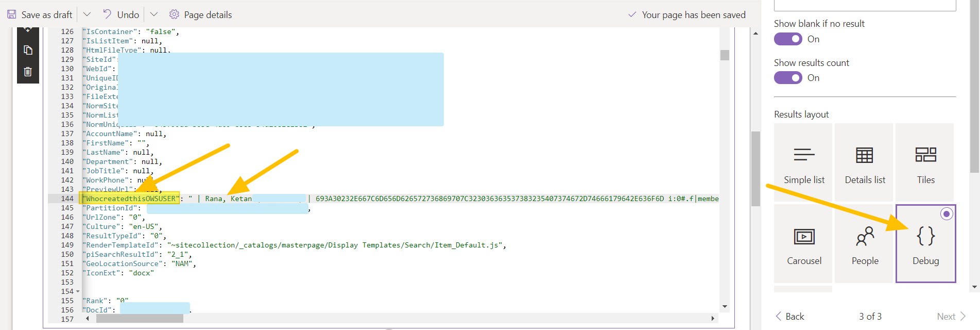Viewport: 980px width, 330px height.
Task: Select the Details list layout
Action: click(x=864, y=162)
